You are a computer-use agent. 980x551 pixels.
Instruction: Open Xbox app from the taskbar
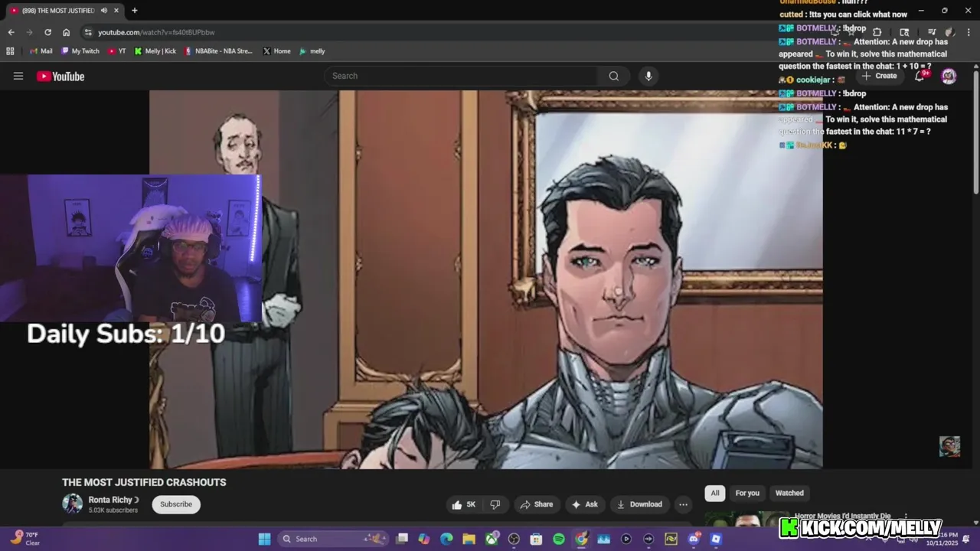pos(492,539)
